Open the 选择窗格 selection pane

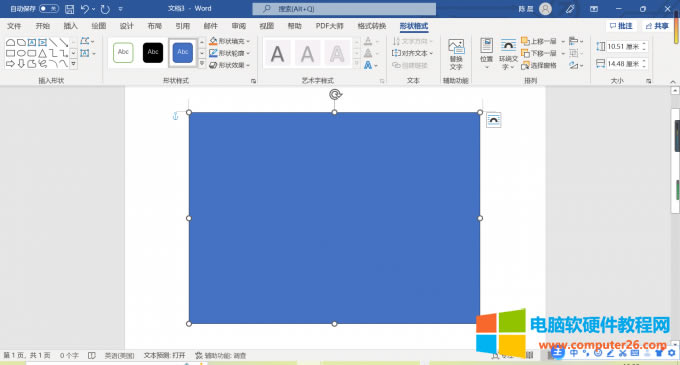(539, 65)
